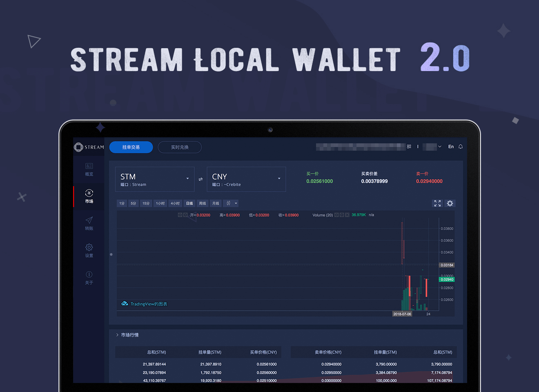Swap the STM and CNY currency pair

coord(200,179)
